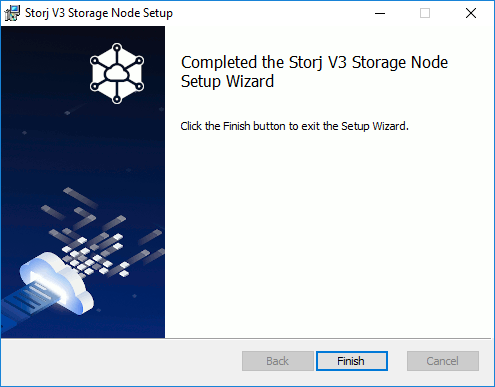
Task: Click the disabled maximize window button
Action: point(425,13)
